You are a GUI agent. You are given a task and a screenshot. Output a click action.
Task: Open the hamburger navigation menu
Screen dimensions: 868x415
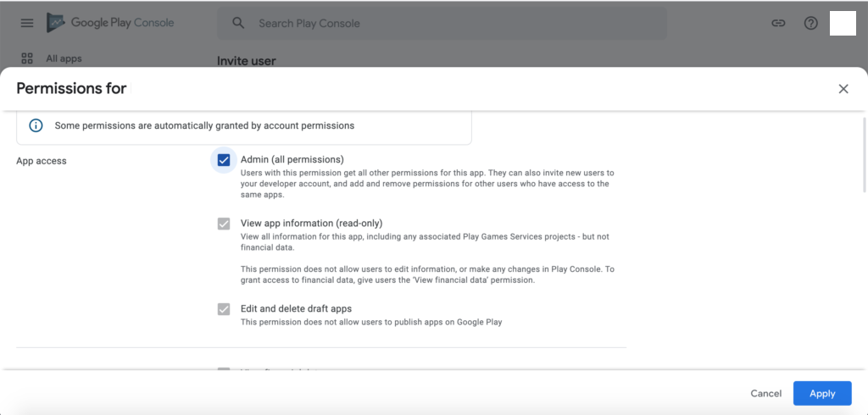click(x=26, y=23)
